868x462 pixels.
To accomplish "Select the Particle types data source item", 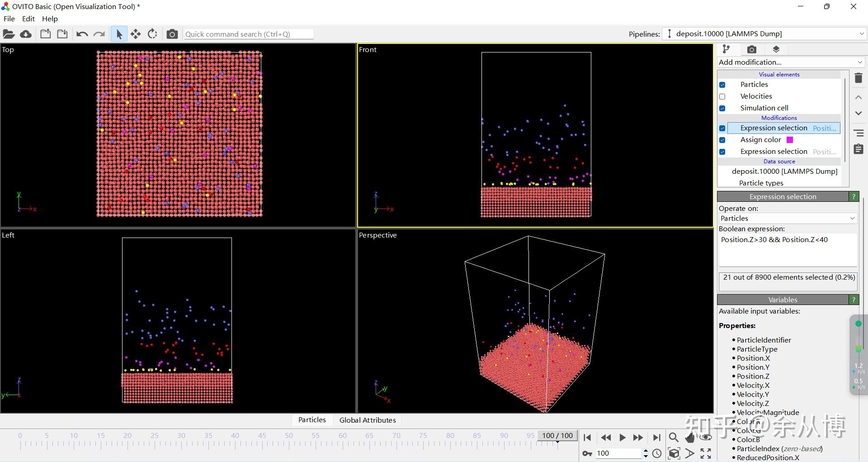I will (761, 183).
